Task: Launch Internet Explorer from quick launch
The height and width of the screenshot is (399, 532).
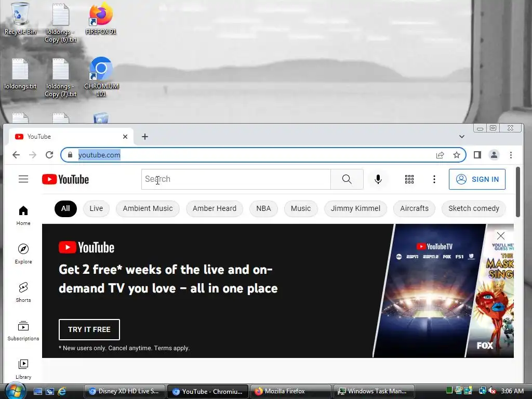Action: (x=62, y=391)
